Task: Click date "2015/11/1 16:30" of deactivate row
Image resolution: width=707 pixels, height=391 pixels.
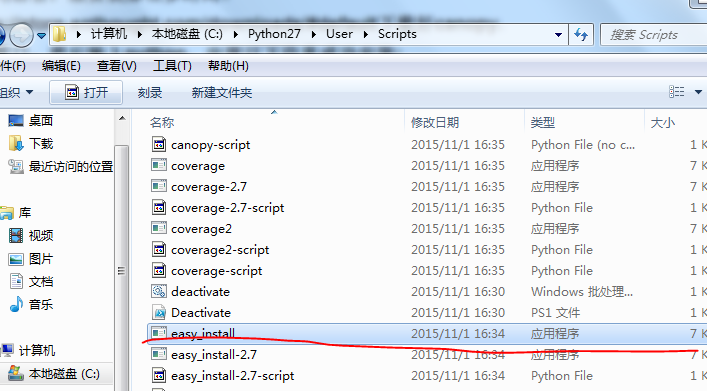Action: click(458, 291)
